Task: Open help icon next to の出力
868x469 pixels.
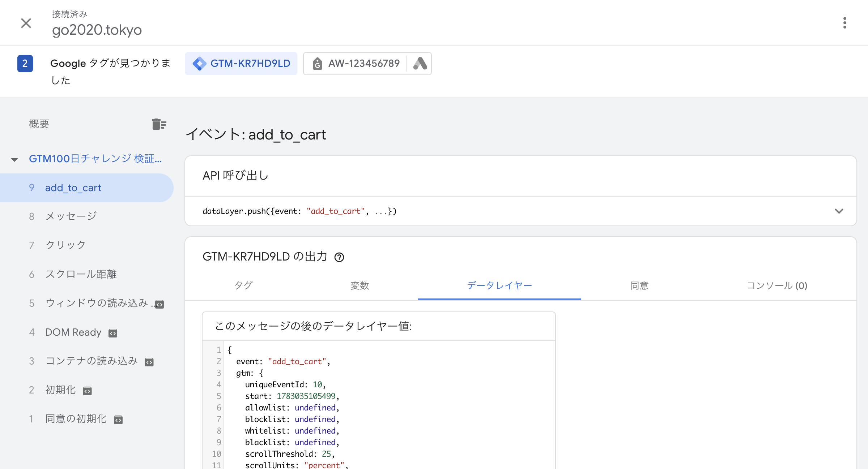Action: [339, 257]
